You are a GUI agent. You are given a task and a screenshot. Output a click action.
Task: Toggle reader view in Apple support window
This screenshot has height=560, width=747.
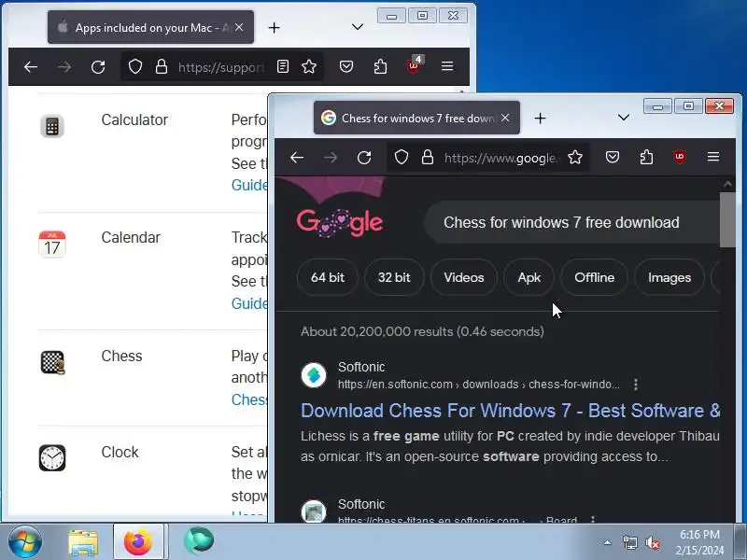[283, 66]
